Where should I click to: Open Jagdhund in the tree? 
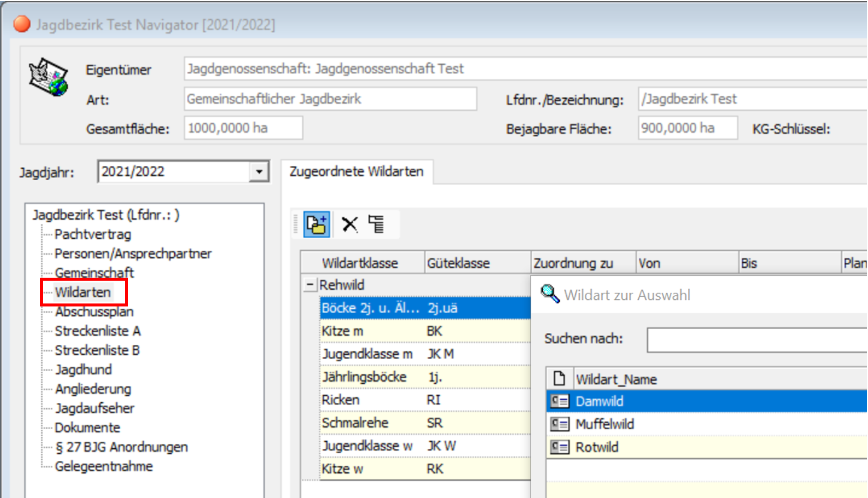[x=83, y=369]
